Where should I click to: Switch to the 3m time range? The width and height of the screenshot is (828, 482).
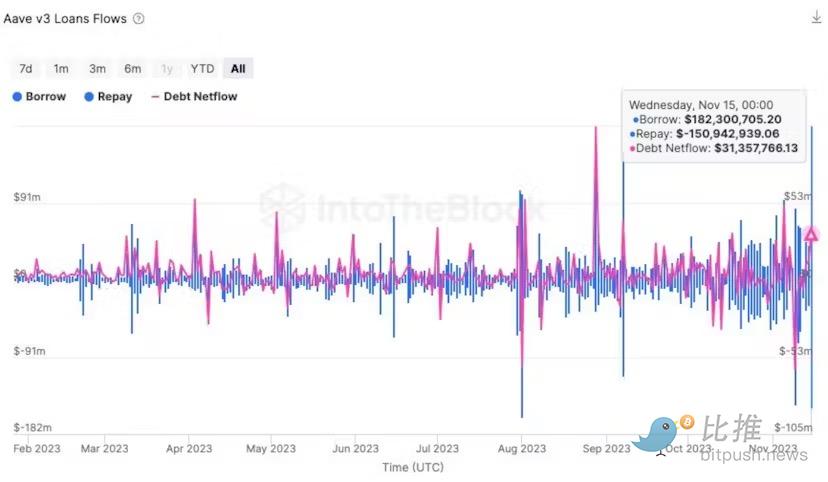(97, 68)
